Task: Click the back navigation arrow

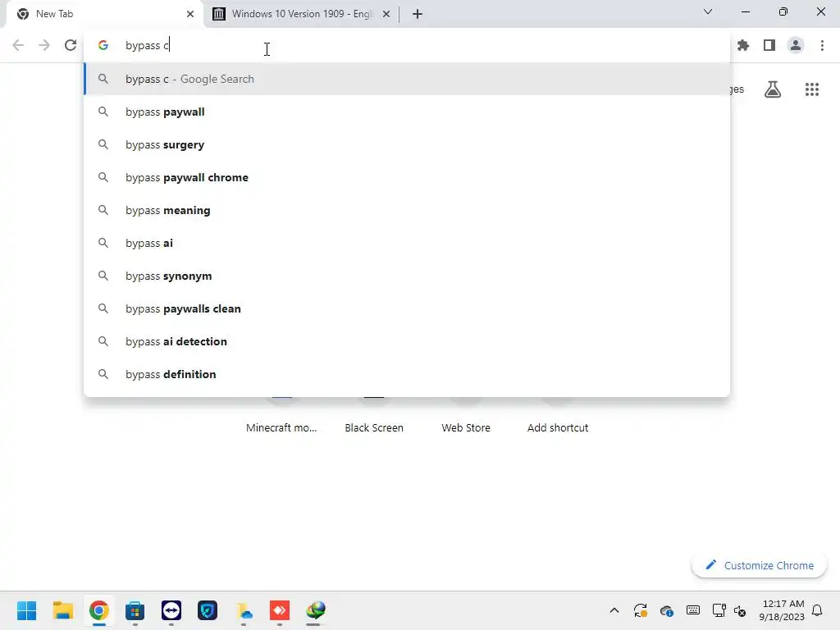Action: (x=18, y=45)
